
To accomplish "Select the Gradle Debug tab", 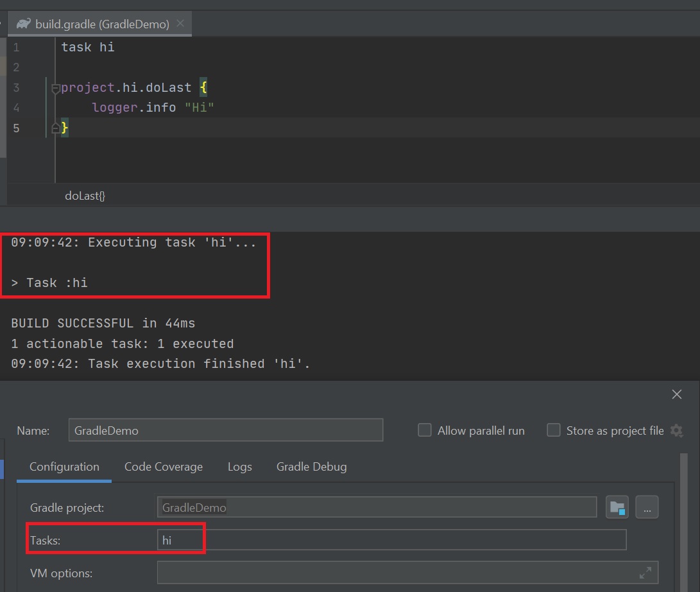I will [311, 467].
